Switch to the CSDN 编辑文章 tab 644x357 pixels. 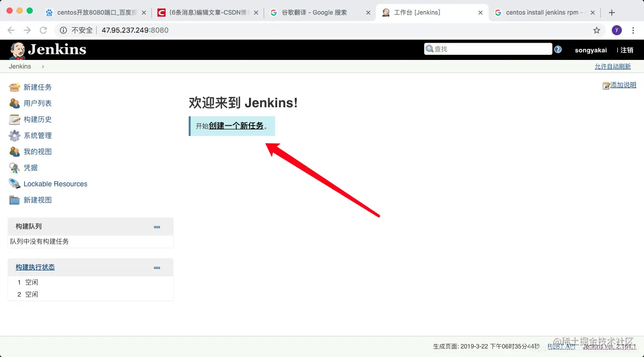[207, 13]
